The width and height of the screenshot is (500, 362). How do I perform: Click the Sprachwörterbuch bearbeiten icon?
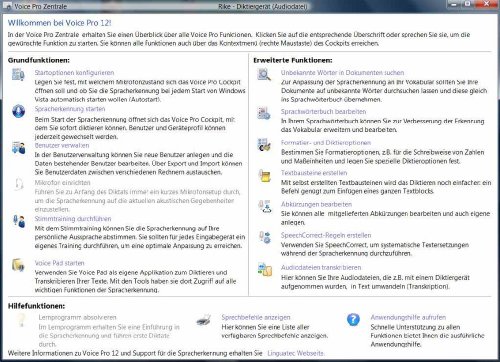[264, 113]
